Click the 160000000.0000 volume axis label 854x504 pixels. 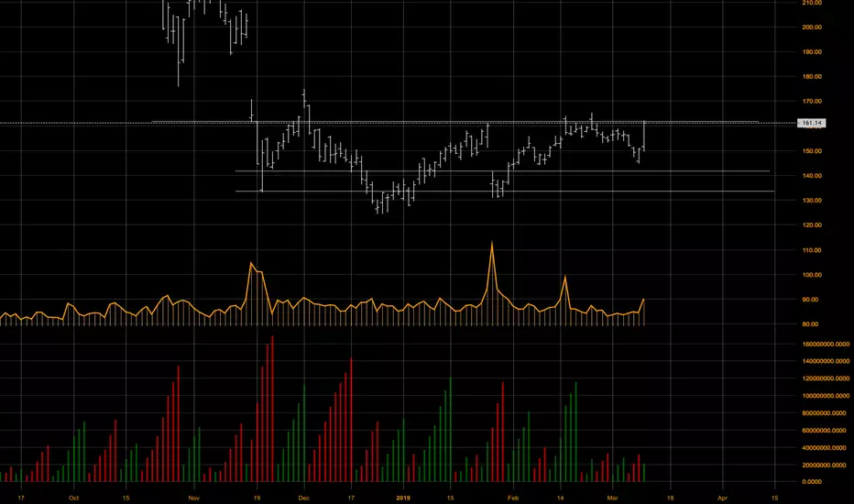[x=826, y=345]
